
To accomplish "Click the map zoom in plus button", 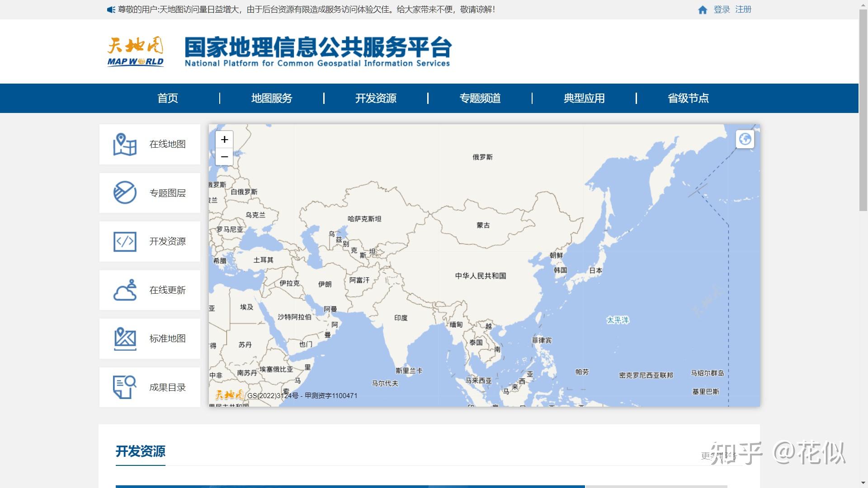I will tap(224, 140).
